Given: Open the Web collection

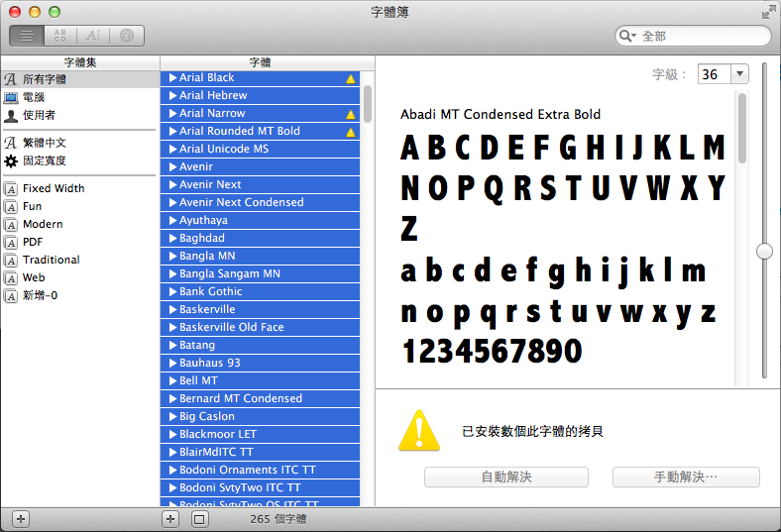Looking at the screenshot, I should tap(79, 277).
